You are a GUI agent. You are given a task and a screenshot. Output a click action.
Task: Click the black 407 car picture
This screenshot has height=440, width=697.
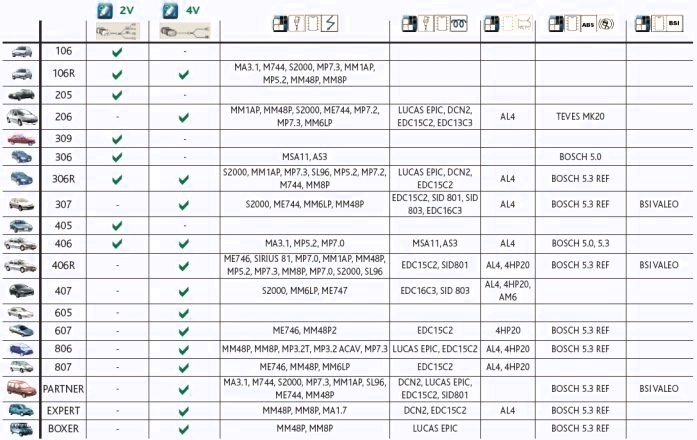coord(21,291)
